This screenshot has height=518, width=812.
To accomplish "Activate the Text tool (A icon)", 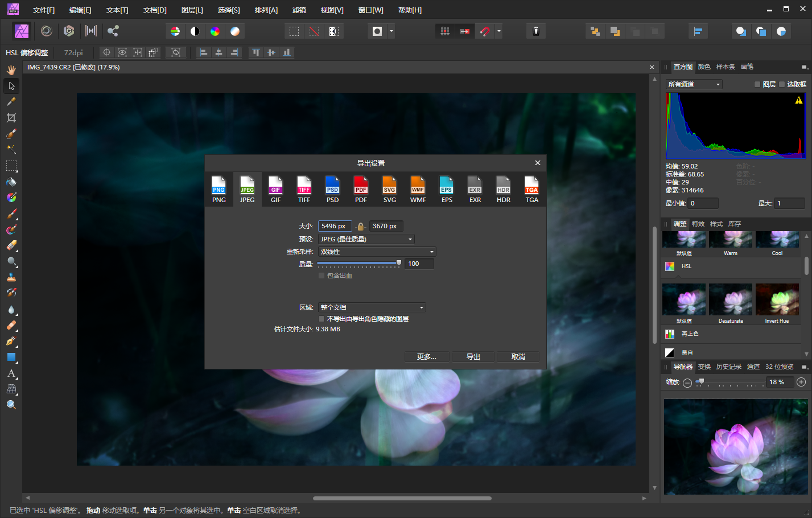I will tap(11, 373).
